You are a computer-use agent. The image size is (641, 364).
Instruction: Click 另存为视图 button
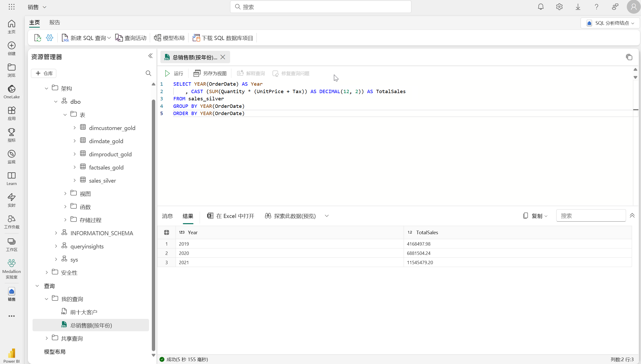pyautogui.click(x=210, y=74)
